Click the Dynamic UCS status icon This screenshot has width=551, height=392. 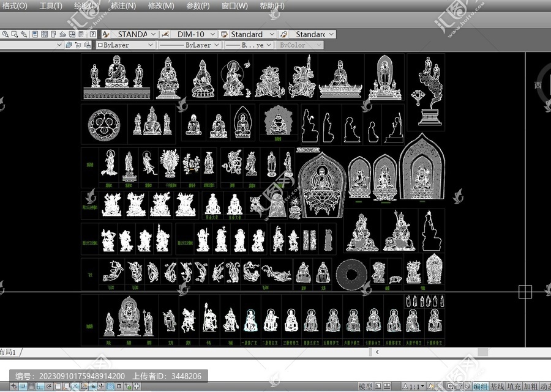pyautogui.click(x=84, y=386)
